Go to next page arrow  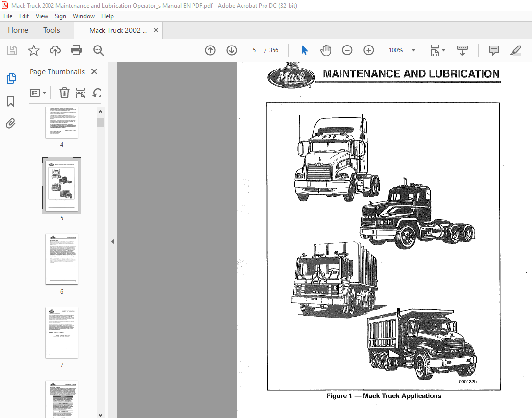(232, 50)
